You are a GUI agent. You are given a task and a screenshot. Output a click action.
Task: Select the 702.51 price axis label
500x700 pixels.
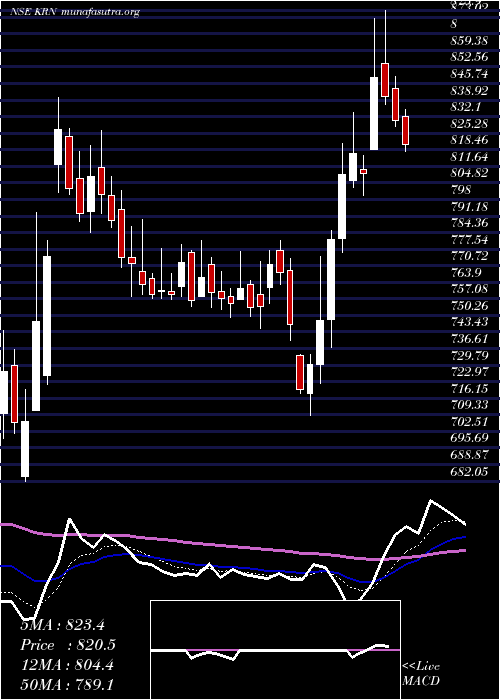click(468, 421)
